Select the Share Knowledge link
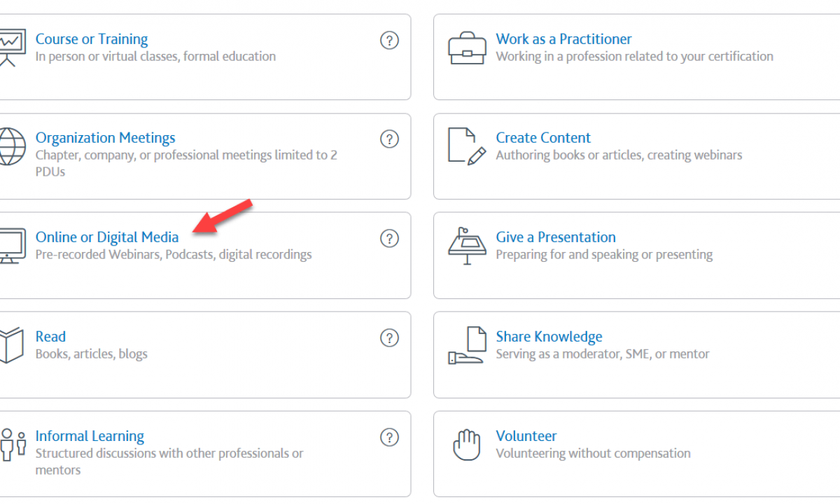This screenshot has width=840, height=504. [549, 337]
